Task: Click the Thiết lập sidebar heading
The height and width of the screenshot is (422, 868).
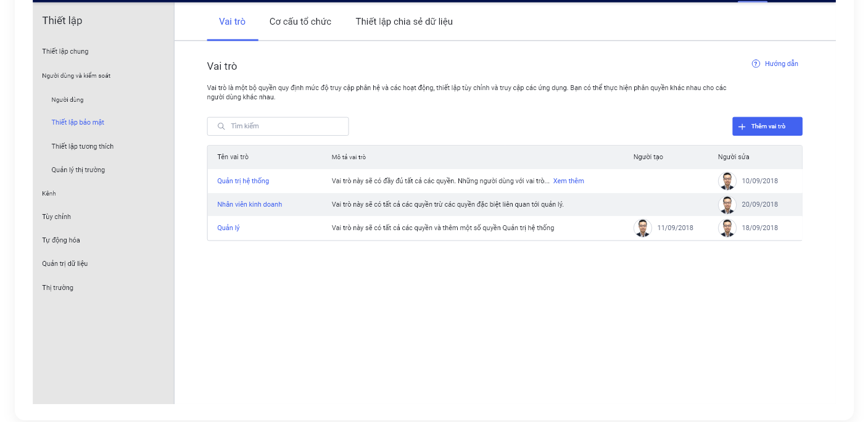Action: click(62, 21)
